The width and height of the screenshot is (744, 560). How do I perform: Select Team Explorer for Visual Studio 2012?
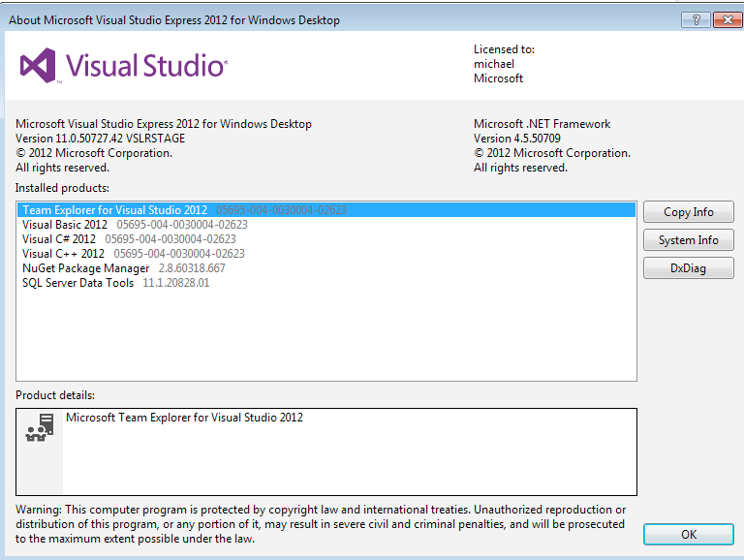pos(326,210)
